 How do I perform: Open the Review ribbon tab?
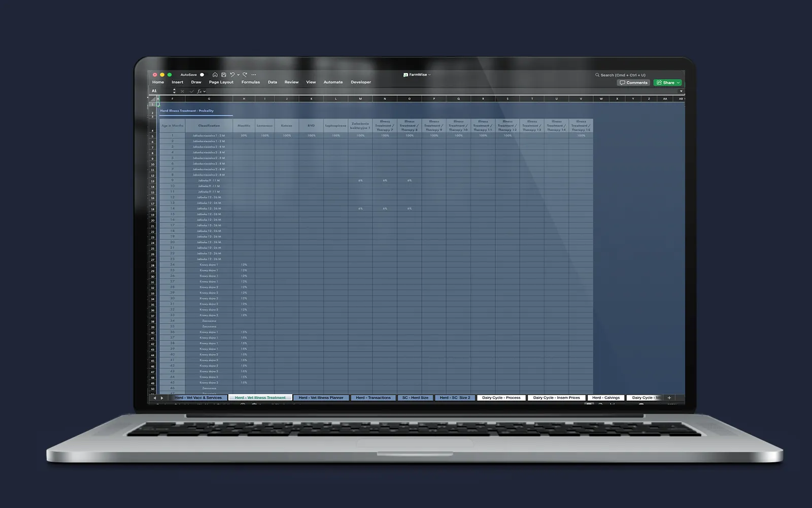point(291,82)
